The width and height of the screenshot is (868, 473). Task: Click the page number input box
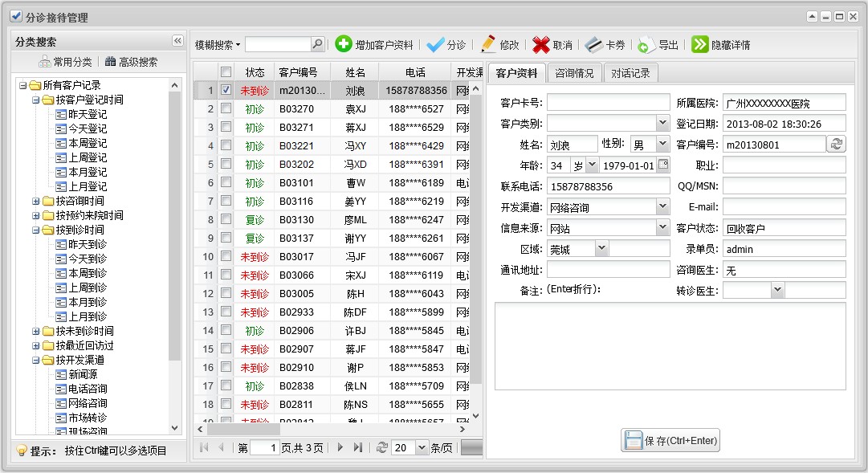click(x=265, y=447)
